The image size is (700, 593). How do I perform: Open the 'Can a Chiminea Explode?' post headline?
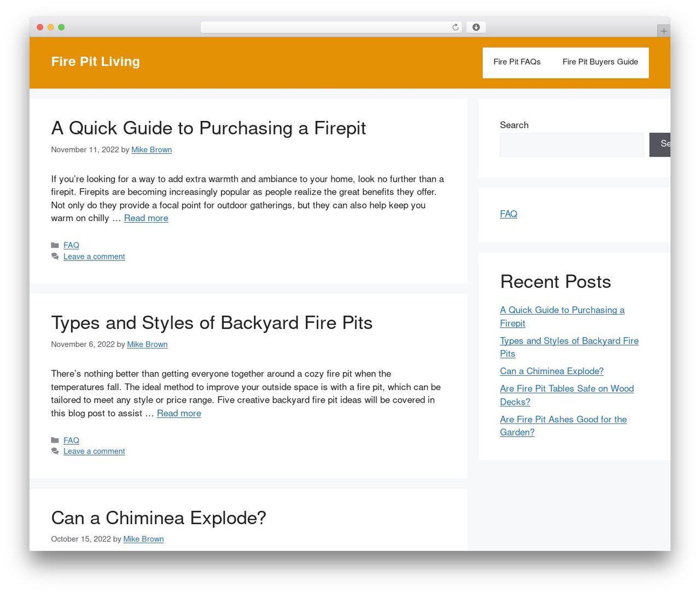(x=159, y=518)
